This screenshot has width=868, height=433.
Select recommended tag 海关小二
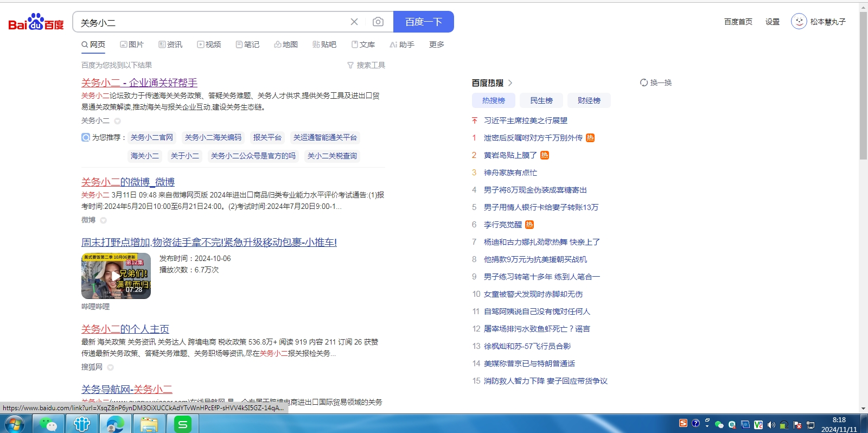click(x=145, y=156)
